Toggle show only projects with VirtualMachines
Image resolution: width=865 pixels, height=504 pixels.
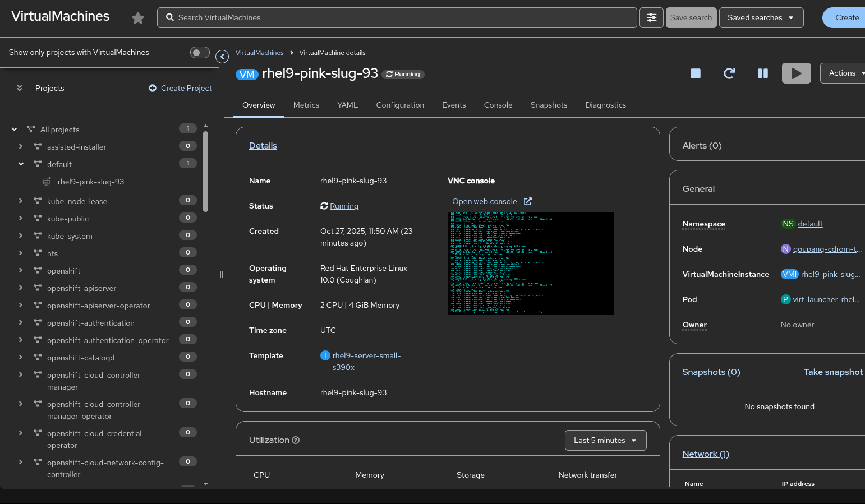pos(200,53)
